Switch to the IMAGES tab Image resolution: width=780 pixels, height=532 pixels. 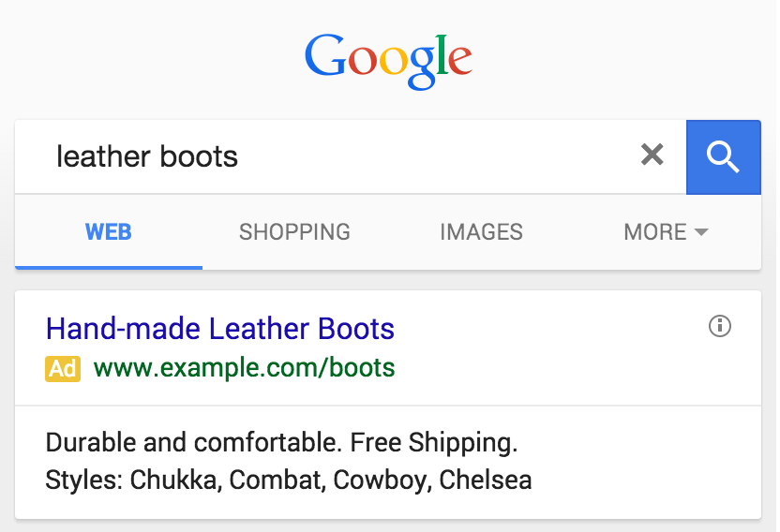(x=481, y=231)
